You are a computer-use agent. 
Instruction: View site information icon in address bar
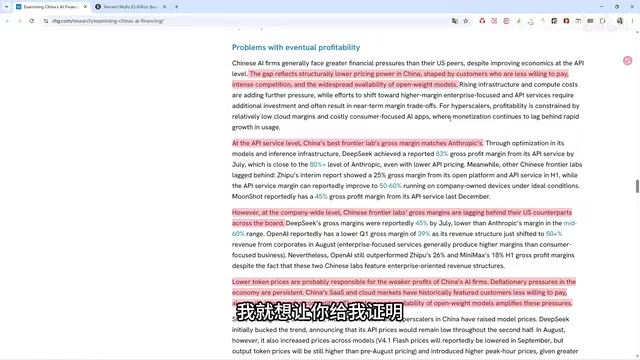(x=46, y=21)
